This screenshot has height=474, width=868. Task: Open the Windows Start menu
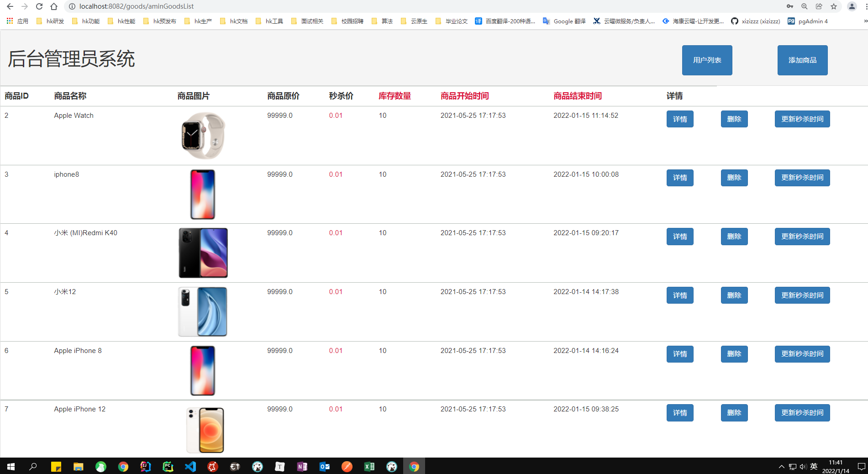[11, 466]
